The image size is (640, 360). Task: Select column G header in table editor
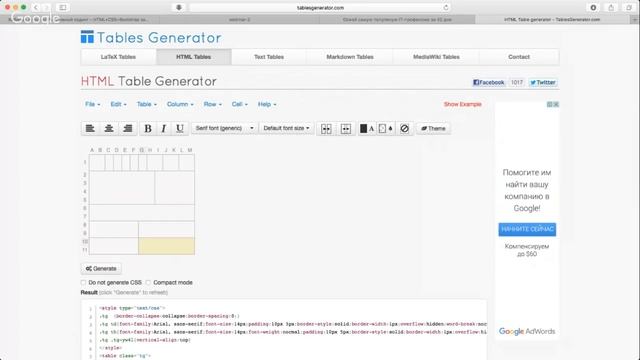(x=142, y=150)
